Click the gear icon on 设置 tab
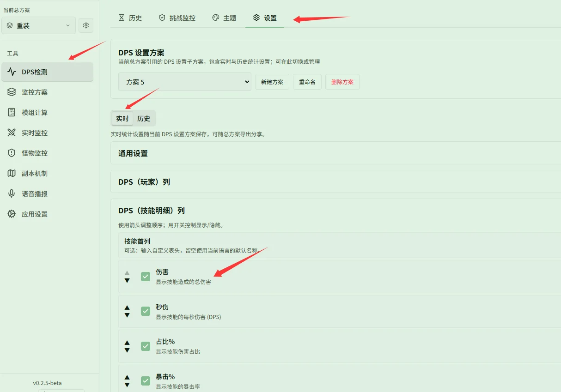Image resolution: width=561 pixels, height=392 pixels. point(256,18)
